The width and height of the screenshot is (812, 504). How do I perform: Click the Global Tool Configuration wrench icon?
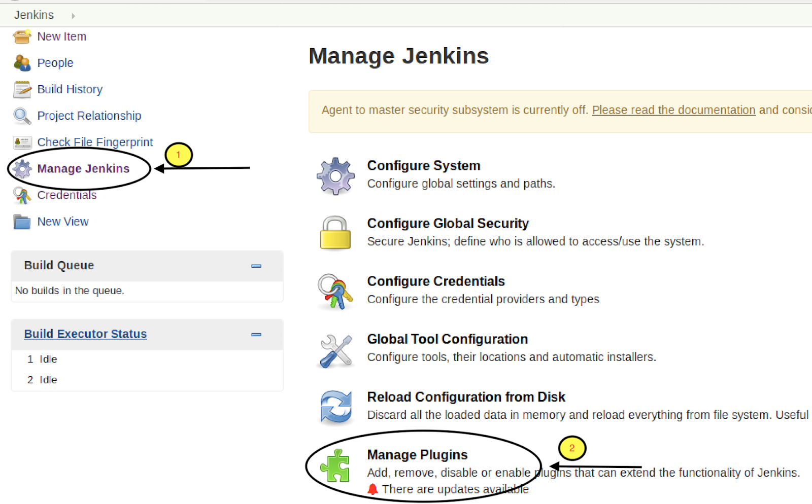[x=335, y=350]
